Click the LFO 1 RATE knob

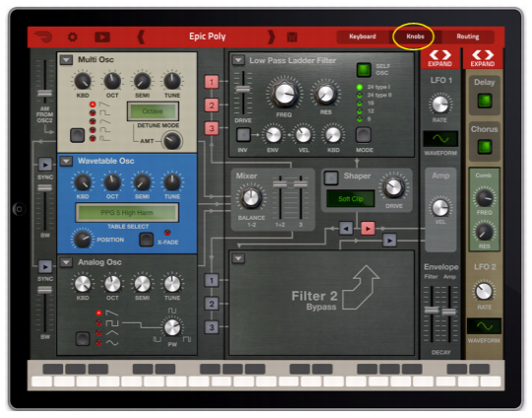439,104
